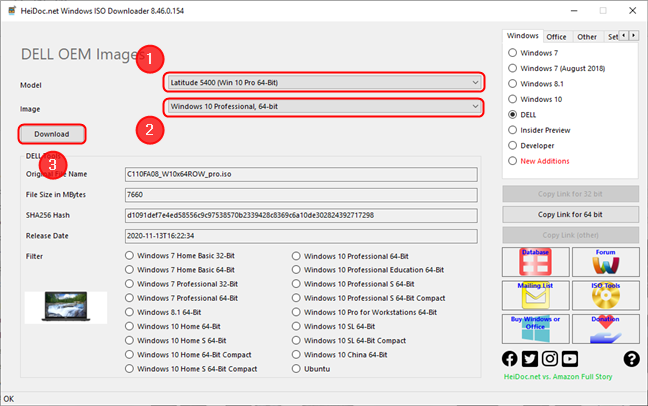Filter by Windows 7 Professional 64-Bit

tap(129, 298)
